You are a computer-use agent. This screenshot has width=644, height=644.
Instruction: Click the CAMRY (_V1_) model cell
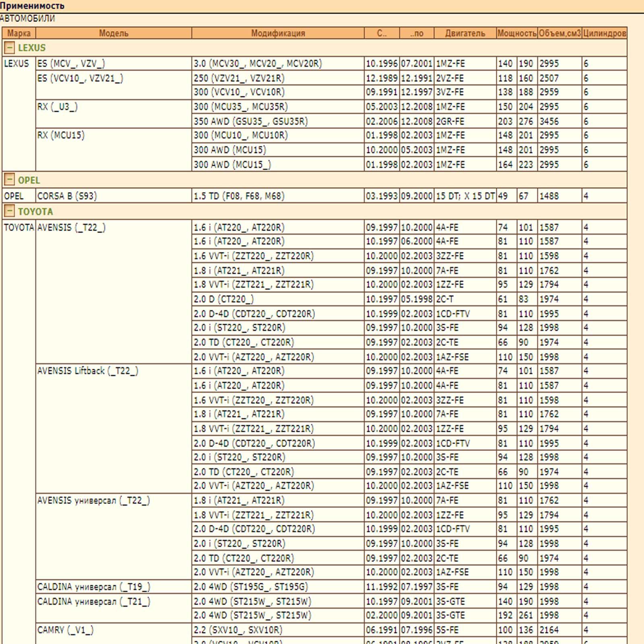pos(65,630)
